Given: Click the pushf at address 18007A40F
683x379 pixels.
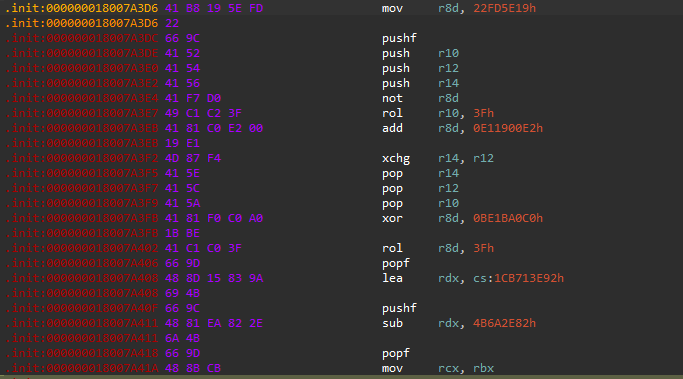Looking at the screenshot, I should point(399,308).
